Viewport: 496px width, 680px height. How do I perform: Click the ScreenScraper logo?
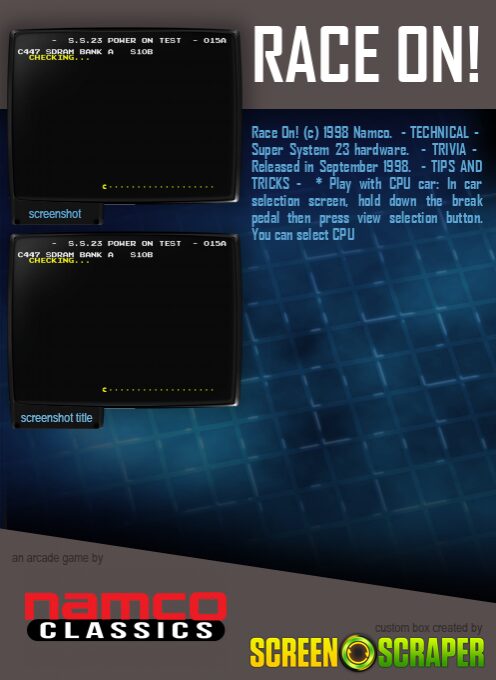[367, 653]
